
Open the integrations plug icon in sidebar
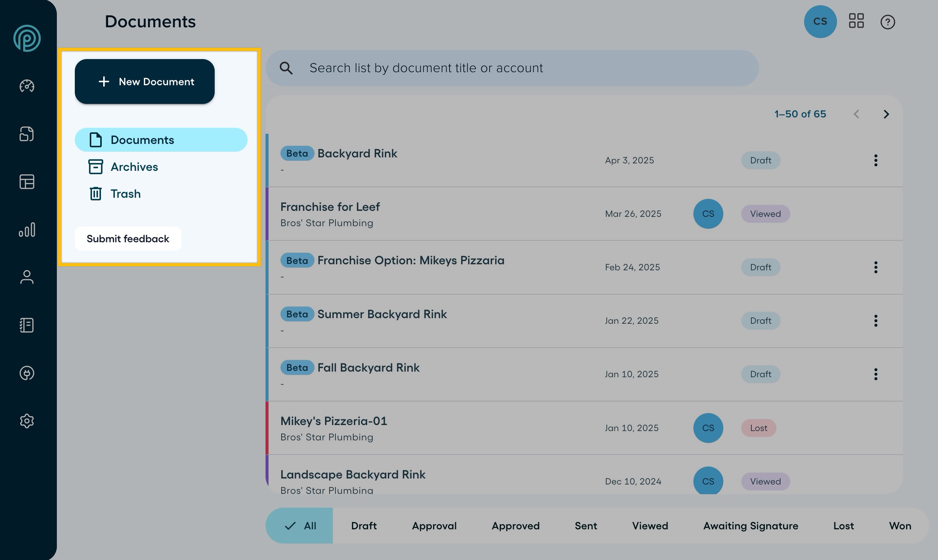click(27, 373)
